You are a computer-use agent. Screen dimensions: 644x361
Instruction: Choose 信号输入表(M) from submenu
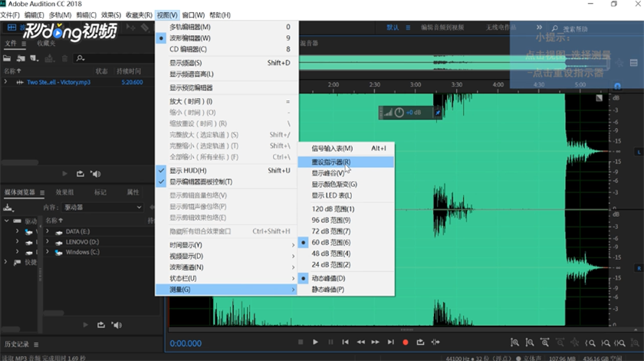[x=346, y=148]
